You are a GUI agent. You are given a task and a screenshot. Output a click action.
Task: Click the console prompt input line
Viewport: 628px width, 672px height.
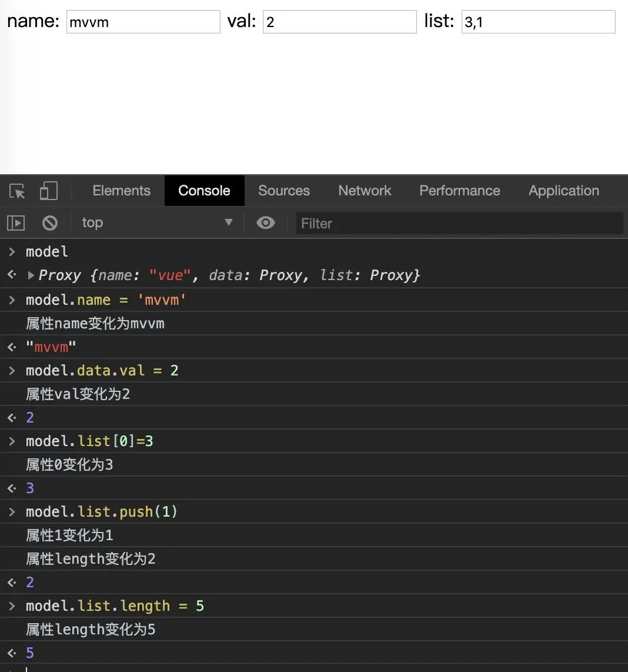click(x=314, y=668)
